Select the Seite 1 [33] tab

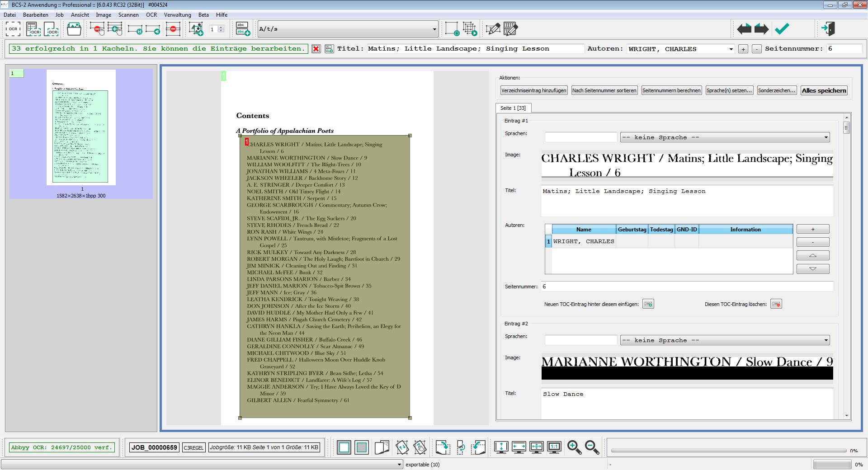pos(513,108)
